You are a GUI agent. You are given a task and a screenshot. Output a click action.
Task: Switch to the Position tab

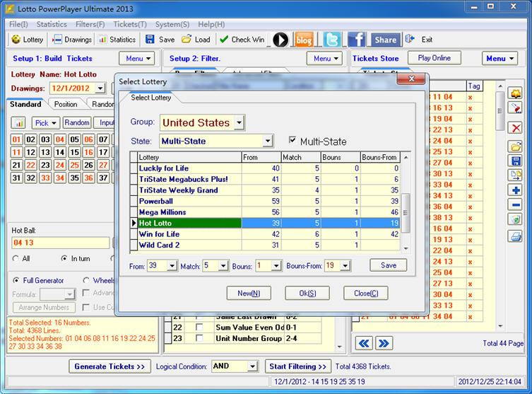[x=66, y=104]
